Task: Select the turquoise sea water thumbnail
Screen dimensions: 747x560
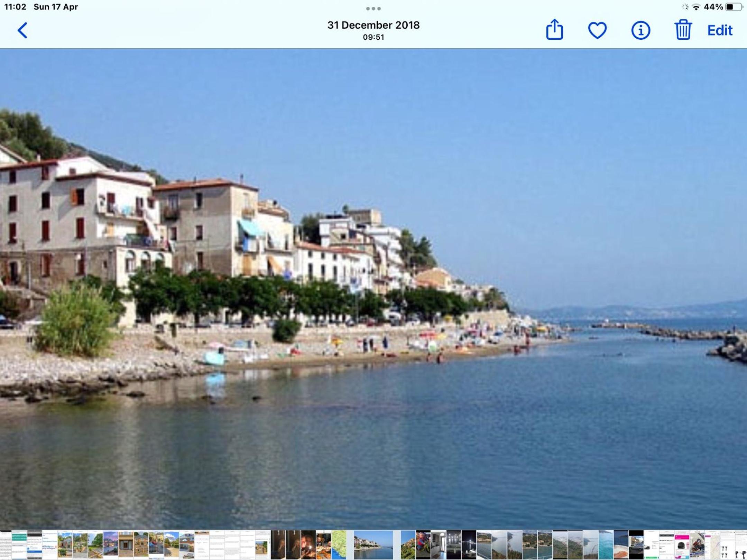Action: 606,545
